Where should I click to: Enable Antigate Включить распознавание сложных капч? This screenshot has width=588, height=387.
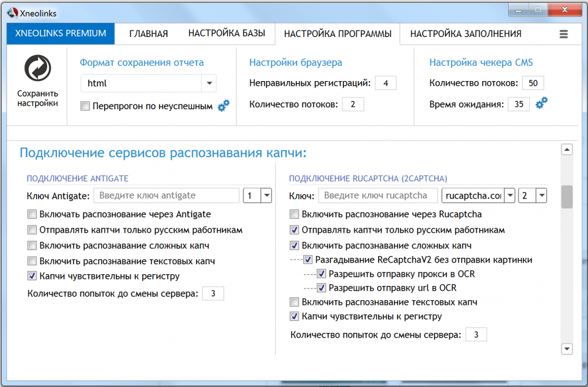click(32, 245)
